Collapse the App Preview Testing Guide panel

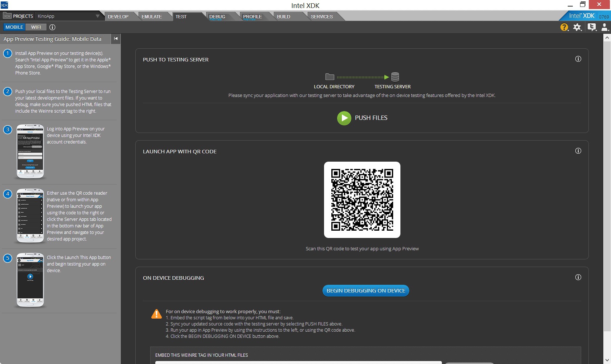116,39
